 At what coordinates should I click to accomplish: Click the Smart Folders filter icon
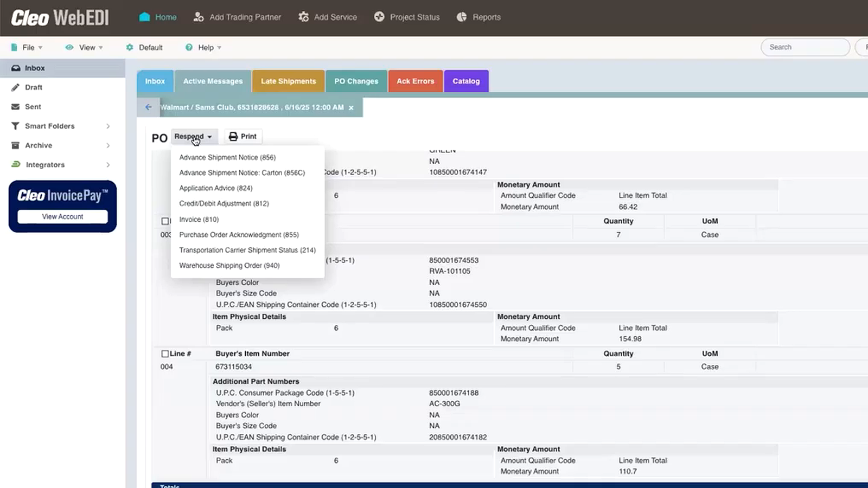coord(16,126)
